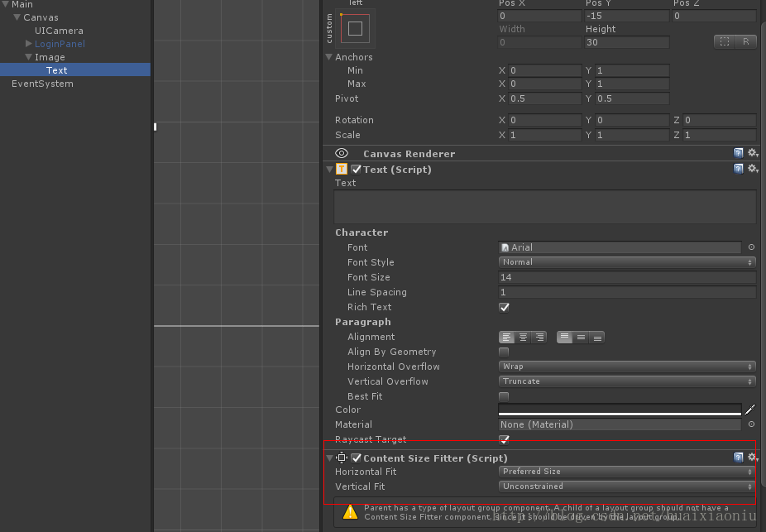Open the anchor presets box

pos(355,28)
